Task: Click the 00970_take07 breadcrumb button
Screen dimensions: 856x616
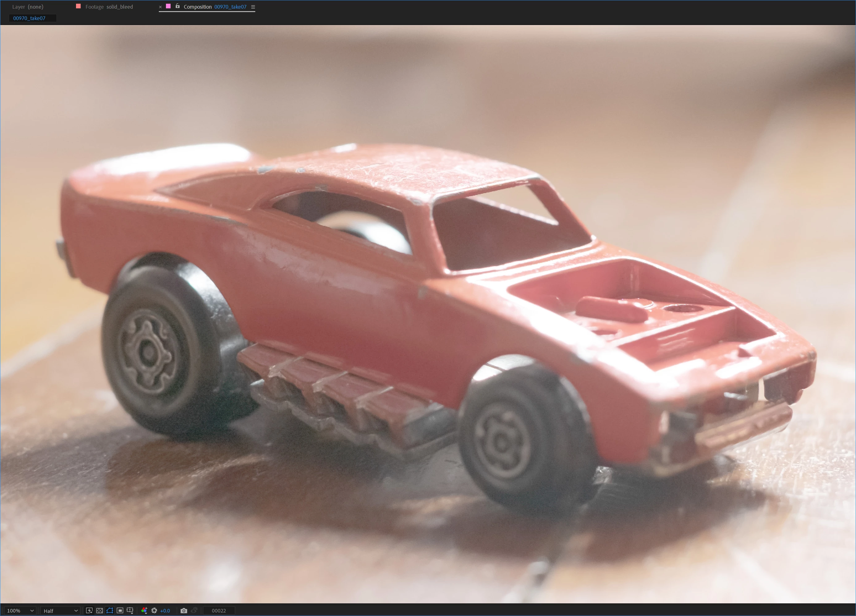Action: click(29, 18)
